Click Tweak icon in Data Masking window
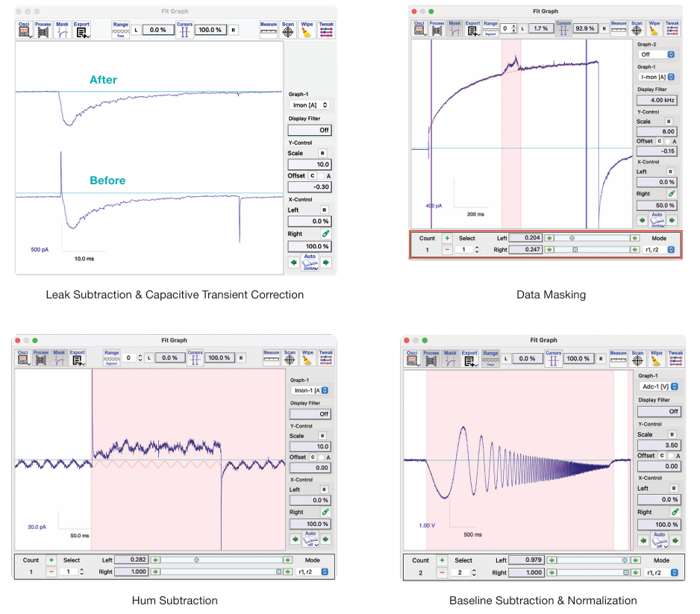Screen dimensions: 700x614 [672, 28]
